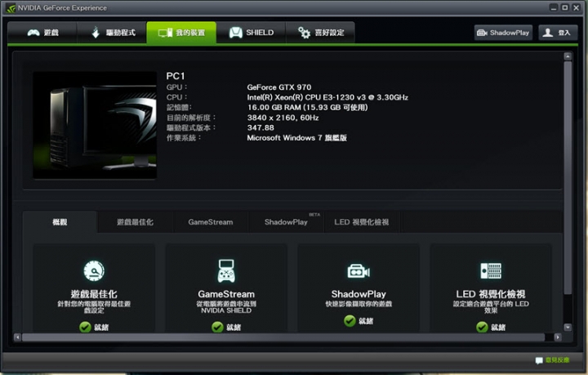Click the feedback speech bubble icon

(539, 360)
